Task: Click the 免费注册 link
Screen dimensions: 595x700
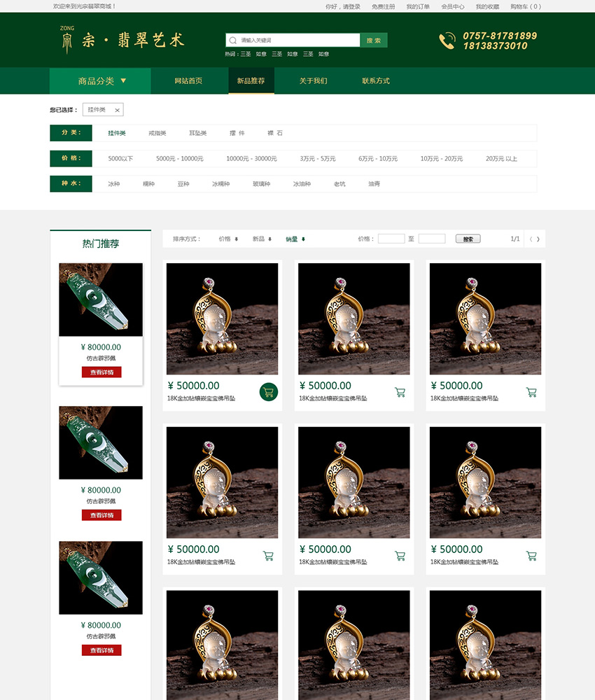Action: 384,7
